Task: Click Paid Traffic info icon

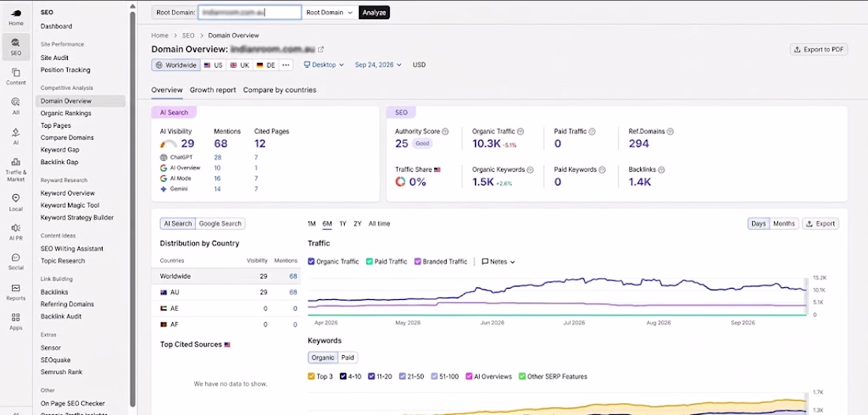Action: pyautogui.click(x=592, y=132)
